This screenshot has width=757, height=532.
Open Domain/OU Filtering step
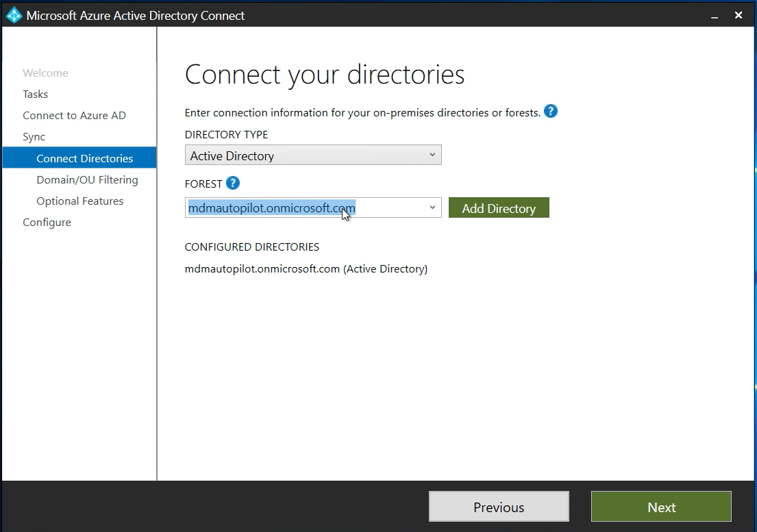pyautogui.click(x=87, y=179)
